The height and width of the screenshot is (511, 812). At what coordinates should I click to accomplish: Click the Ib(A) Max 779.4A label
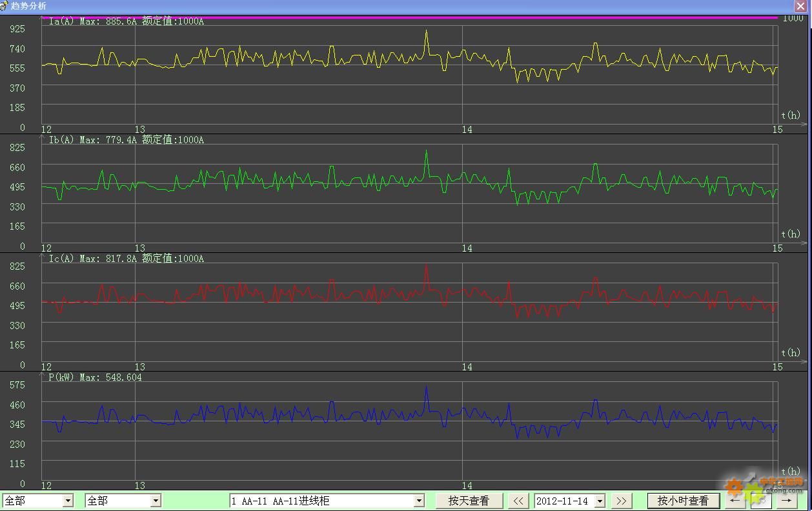pos(126,140)
